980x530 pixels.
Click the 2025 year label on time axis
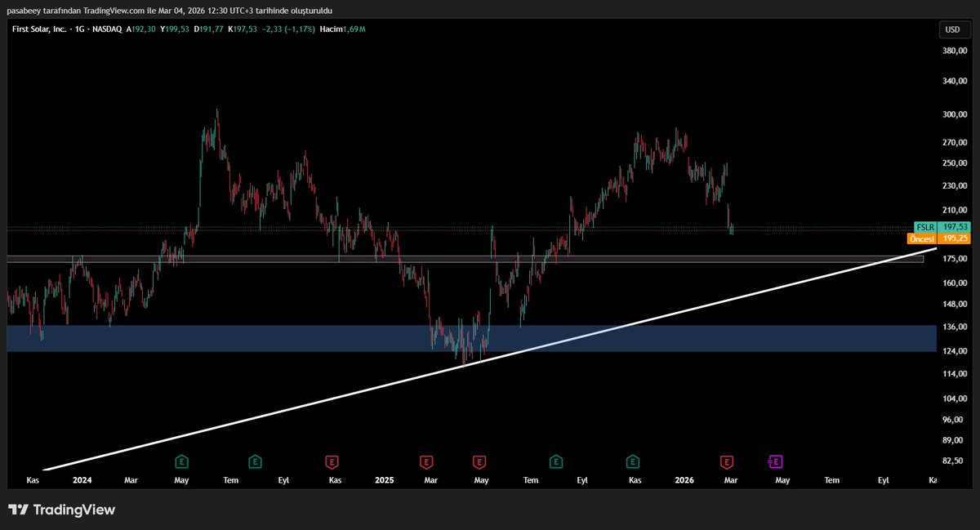click(384, 481)
